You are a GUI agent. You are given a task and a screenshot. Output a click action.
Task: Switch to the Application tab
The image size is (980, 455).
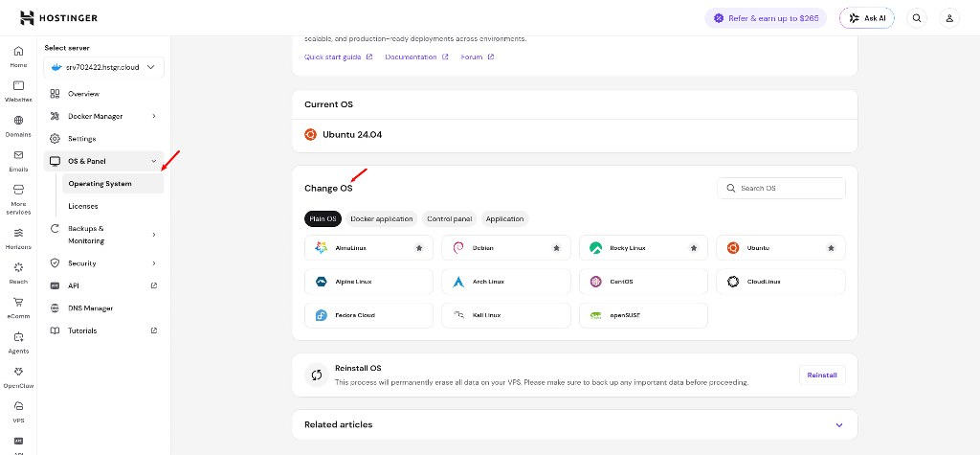504,219
